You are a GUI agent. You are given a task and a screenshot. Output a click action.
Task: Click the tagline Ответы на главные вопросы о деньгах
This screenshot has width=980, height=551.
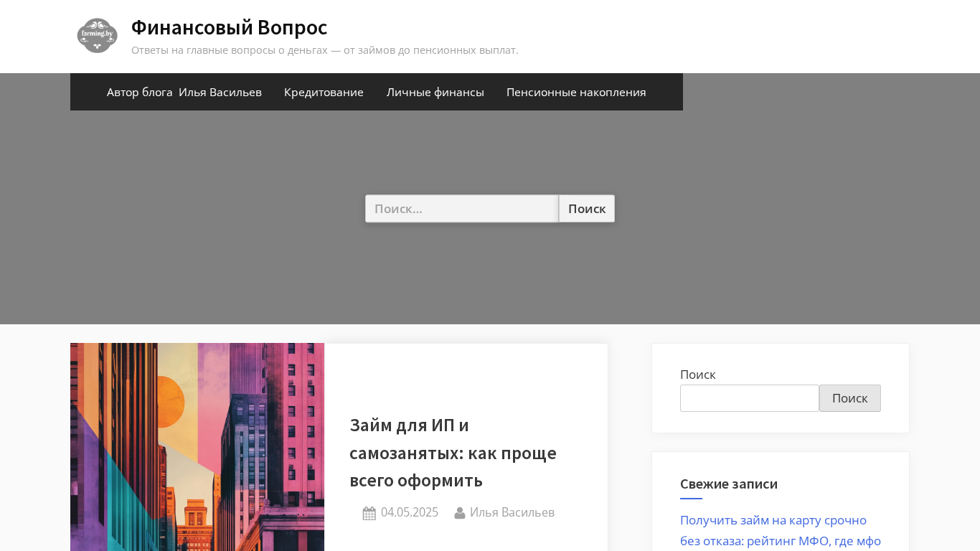coord(324,50)
